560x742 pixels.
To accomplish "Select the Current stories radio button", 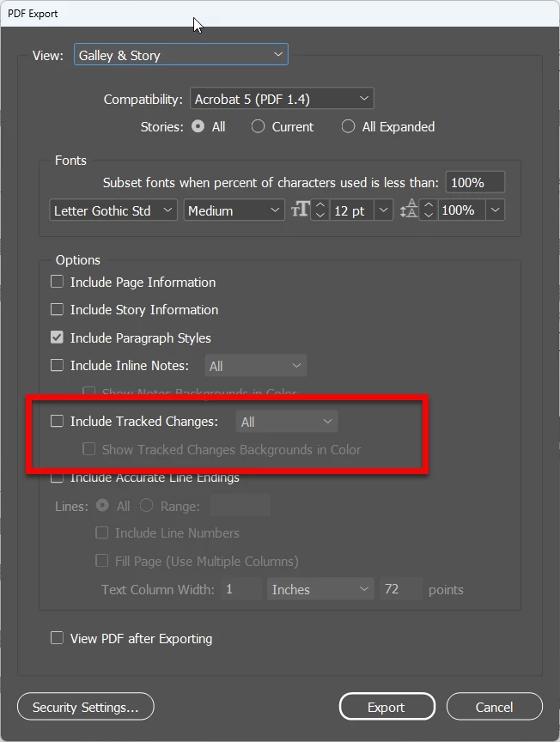I will coord(258,126).
